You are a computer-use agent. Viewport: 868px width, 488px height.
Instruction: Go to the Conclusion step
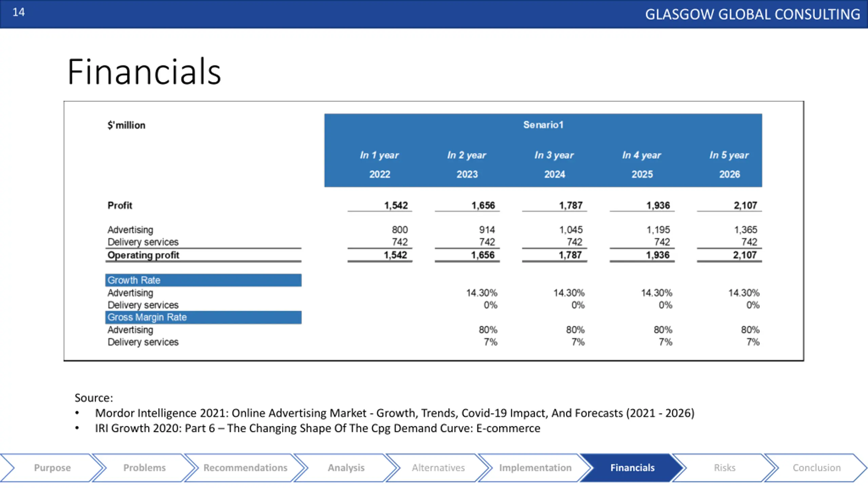point(816,468)
